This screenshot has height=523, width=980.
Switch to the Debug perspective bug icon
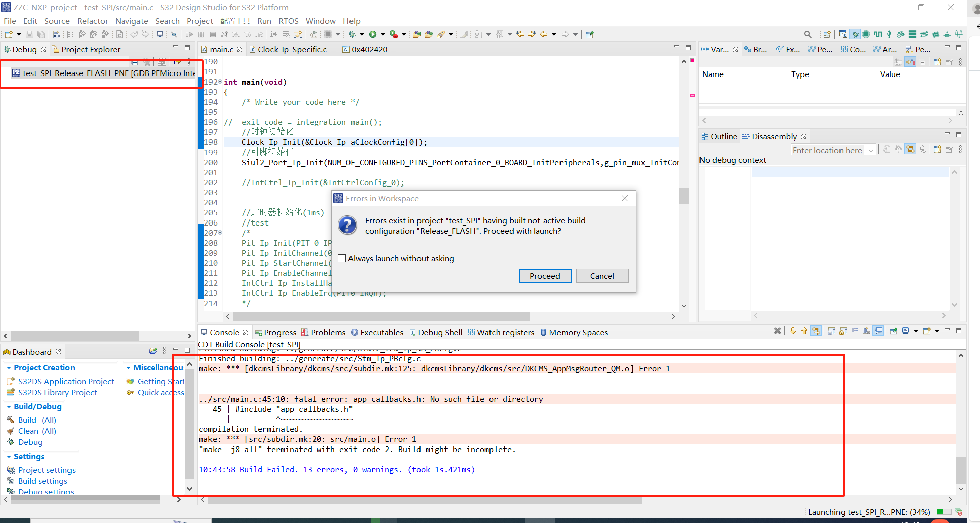pos(855,34)
